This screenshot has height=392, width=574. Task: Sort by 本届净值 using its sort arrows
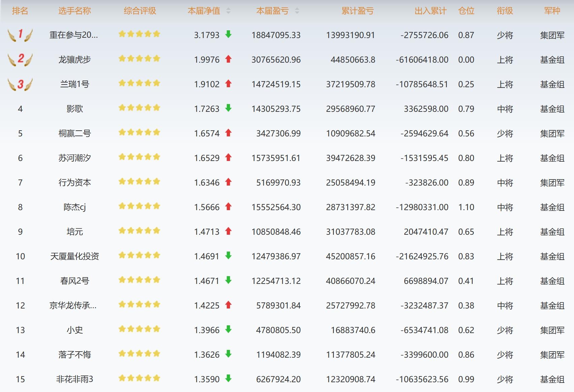[228, 11]
